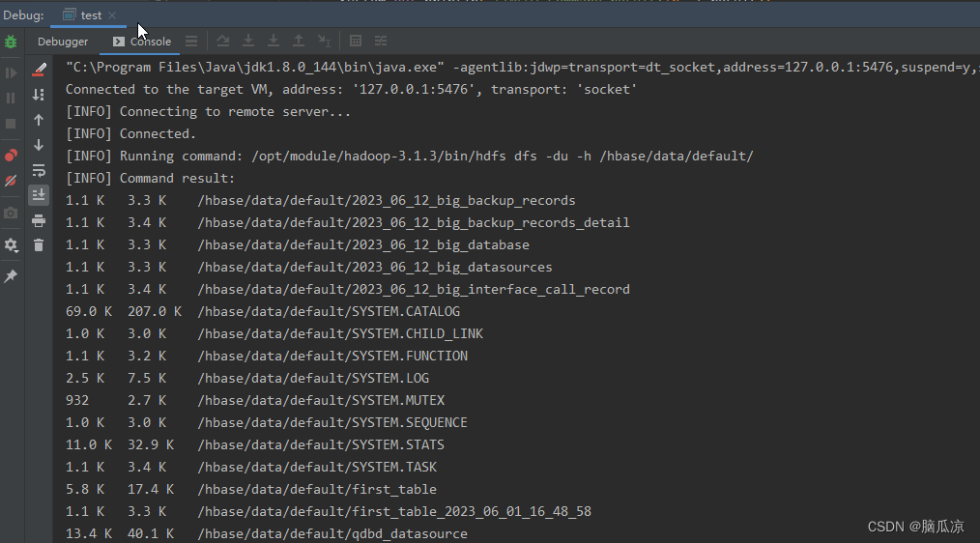Open the settings gear dropdown
980x543 pixels.
coord(11,245)
